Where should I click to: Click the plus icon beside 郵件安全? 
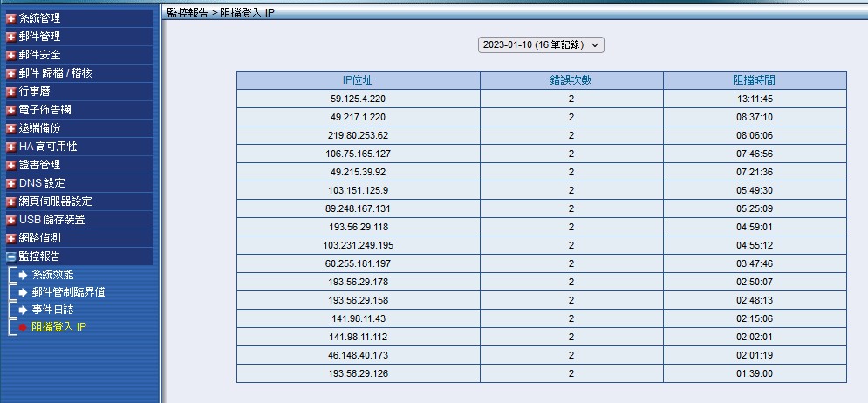(x=11, y=55)
